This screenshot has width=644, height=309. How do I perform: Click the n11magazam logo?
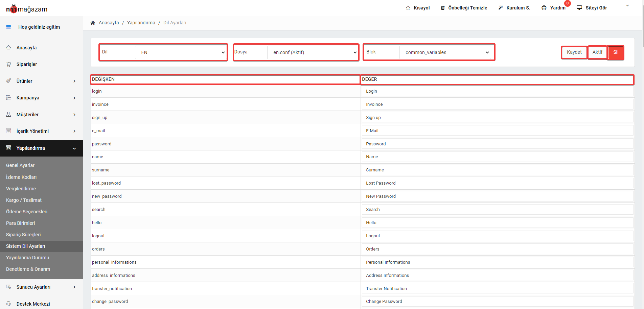point(27,9)
